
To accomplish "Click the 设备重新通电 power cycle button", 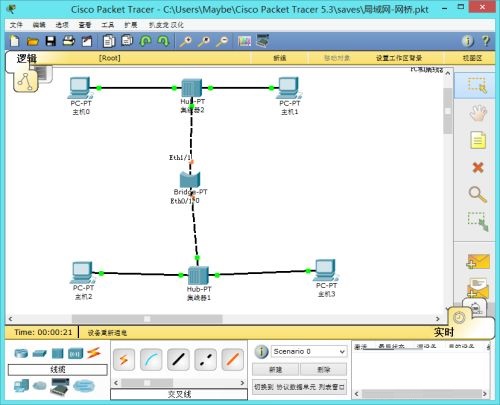I will [107, 333].
